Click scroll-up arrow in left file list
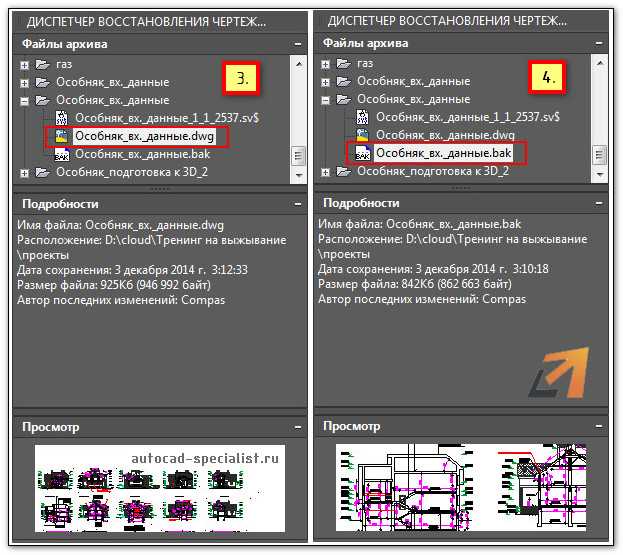Viewport: 623px width, 555px height. point(298,64)
